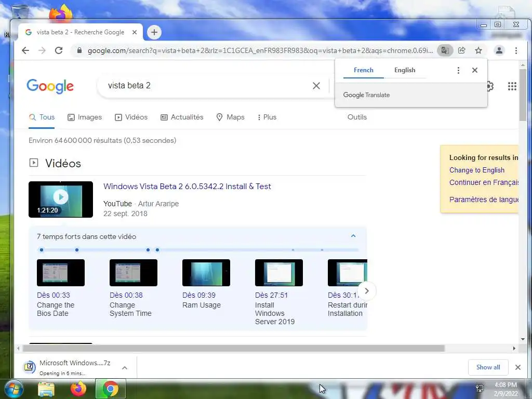The height and width of the screenshot is (399, 532).
Task: Click the Dès 00:33 timestamp link
Action: pyautogui.click(x=54, y=296)
